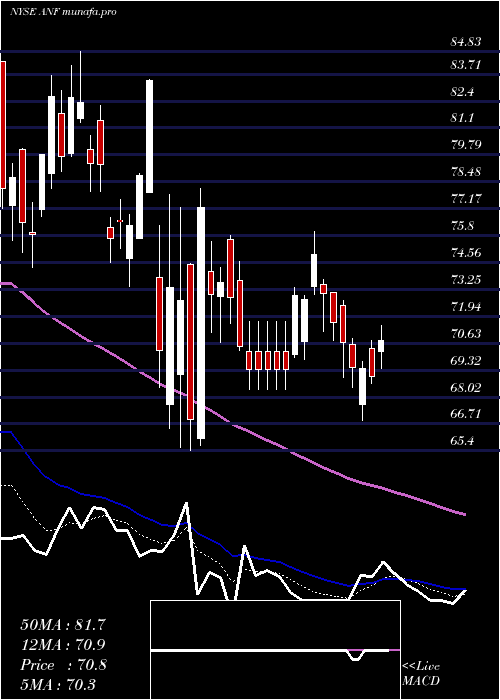Click the 5MA : 70.3 readout

(58, 684)
